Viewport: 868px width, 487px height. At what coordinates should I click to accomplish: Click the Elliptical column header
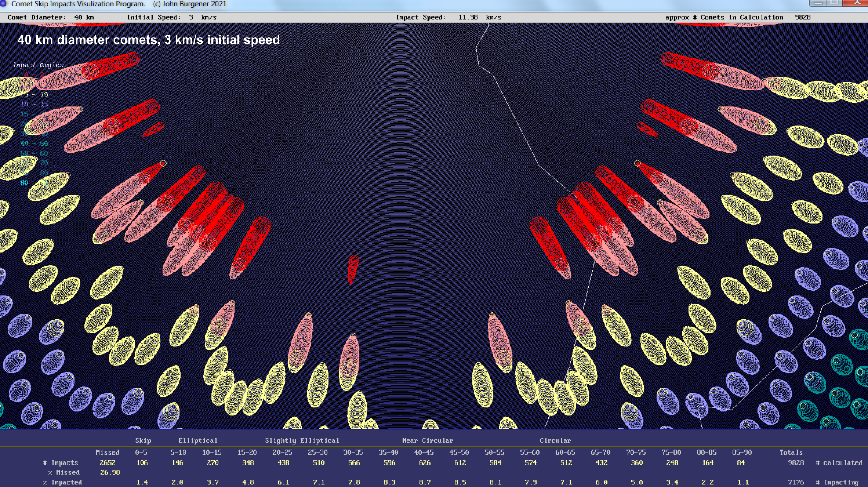[x=198, y=440]
